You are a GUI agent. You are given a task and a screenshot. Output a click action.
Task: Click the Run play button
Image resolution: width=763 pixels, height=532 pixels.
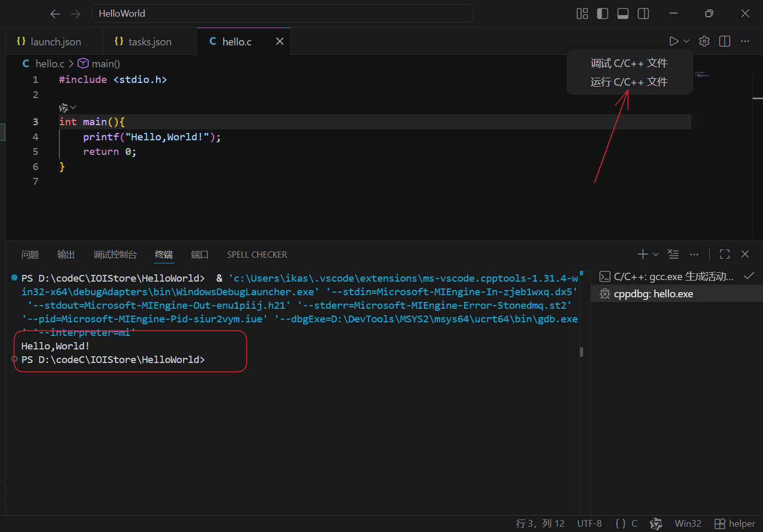pyautogui.click(x=674, y=41)
